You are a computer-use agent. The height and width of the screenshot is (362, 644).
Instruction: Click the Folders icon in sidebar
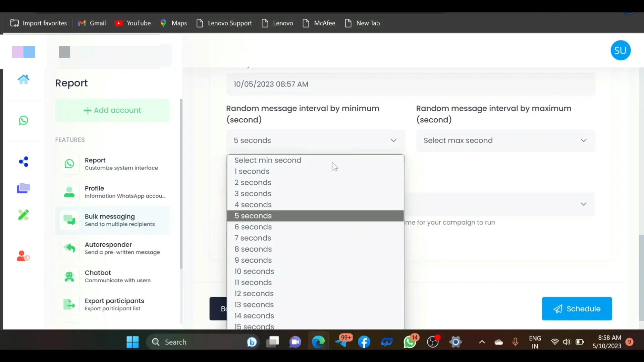tap(23, 188)
